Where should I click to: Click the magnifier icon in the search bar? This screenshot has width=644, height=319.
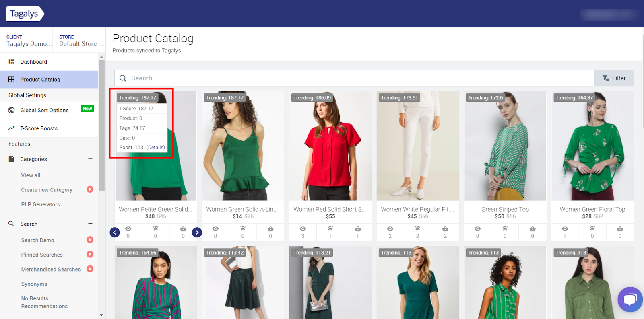click(x=123, y=78)
